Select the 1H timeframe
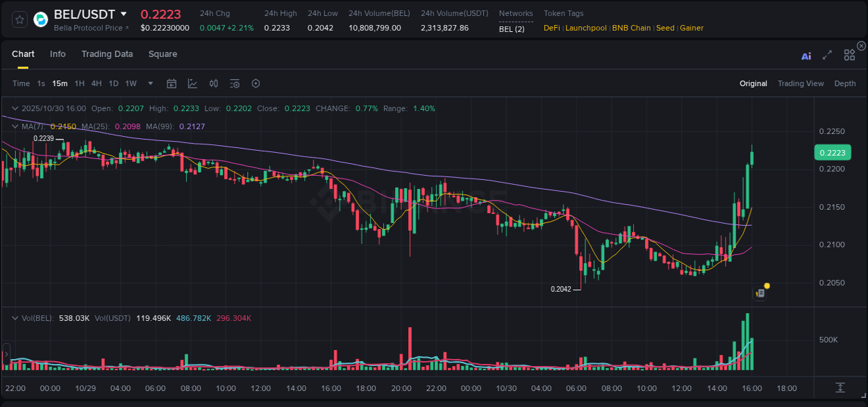Image resolution: width=868 pixels, height=407 pixels. (x=81, y=83)
